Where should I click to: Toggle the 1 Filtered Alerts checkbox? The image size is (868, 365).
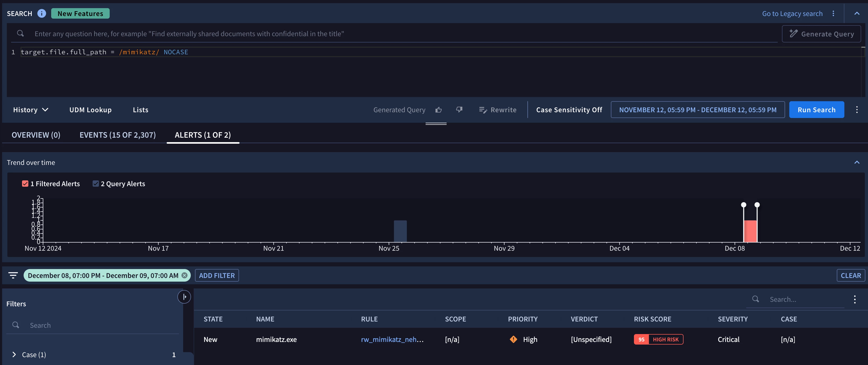point(25,184)
